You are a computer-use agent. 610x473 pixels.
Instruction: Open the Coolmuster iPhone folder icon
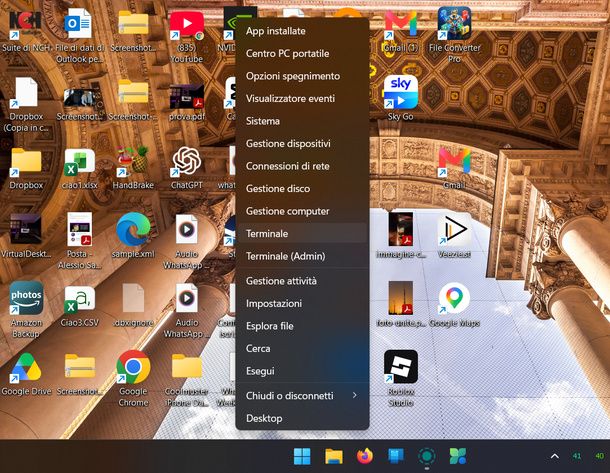point(187,366)
